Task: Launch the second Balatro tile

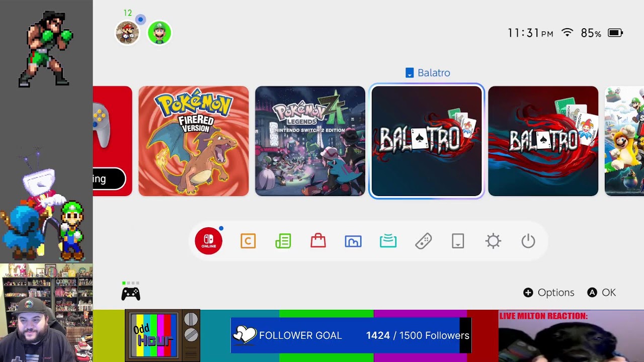Action: pos(543,141)
